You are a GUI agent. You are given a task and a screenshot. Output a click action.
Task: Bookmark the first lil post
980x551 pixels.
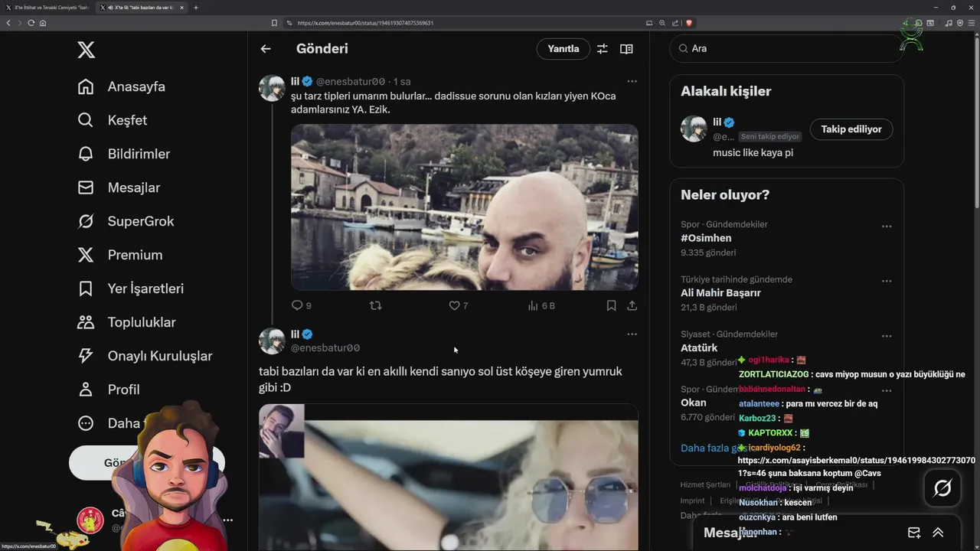click(x=611, y=305)
